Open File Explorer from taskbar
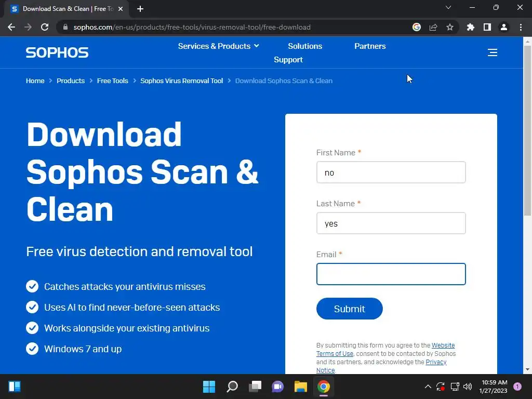532x399 pixels. click(301, 387)
